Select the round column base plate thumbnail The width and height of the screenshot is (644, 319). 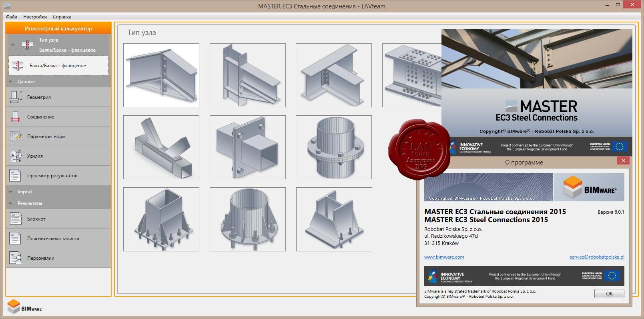pyautogui.click(x=248, y=219)
